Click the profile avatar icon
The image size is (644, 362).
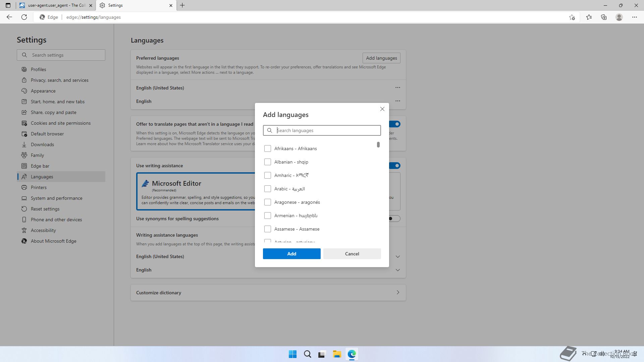[619, 17]
